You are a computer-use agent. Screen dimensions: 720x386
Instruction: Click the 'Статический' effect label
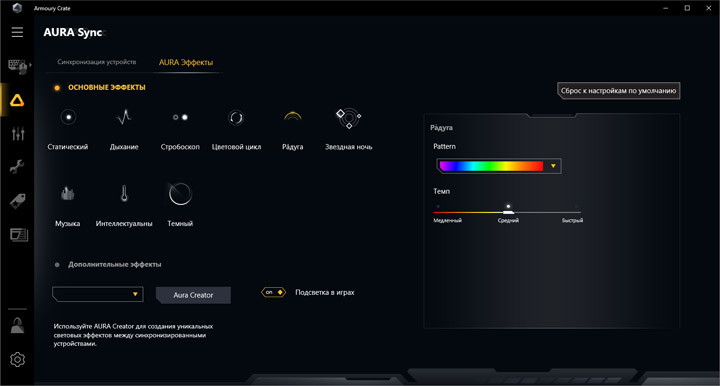coord(68,147)
